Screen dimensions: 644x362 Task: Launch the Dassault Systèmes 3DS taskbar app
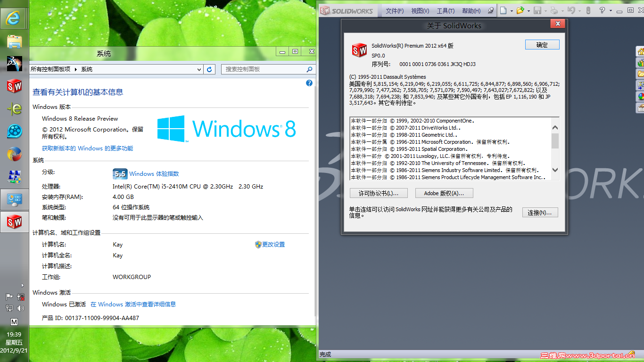pos(14,64)
